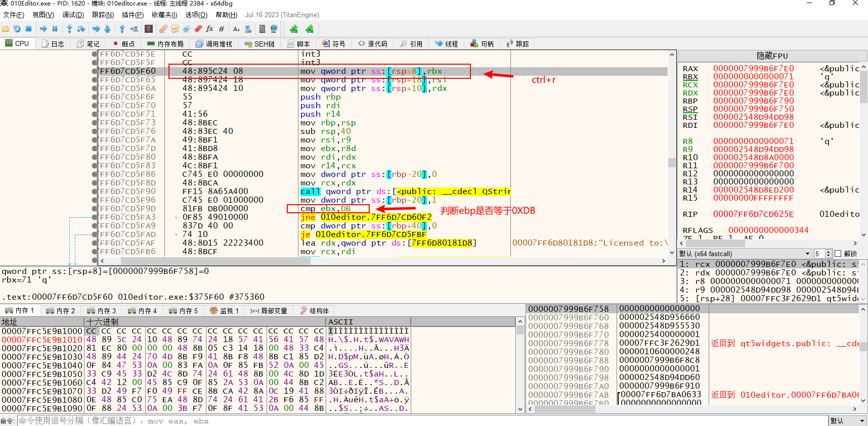Viewport: 868px width, 426px height.
Task: Toggle breakpoint dot at FF6D7CD5F6F
Action: coord(95,97)
